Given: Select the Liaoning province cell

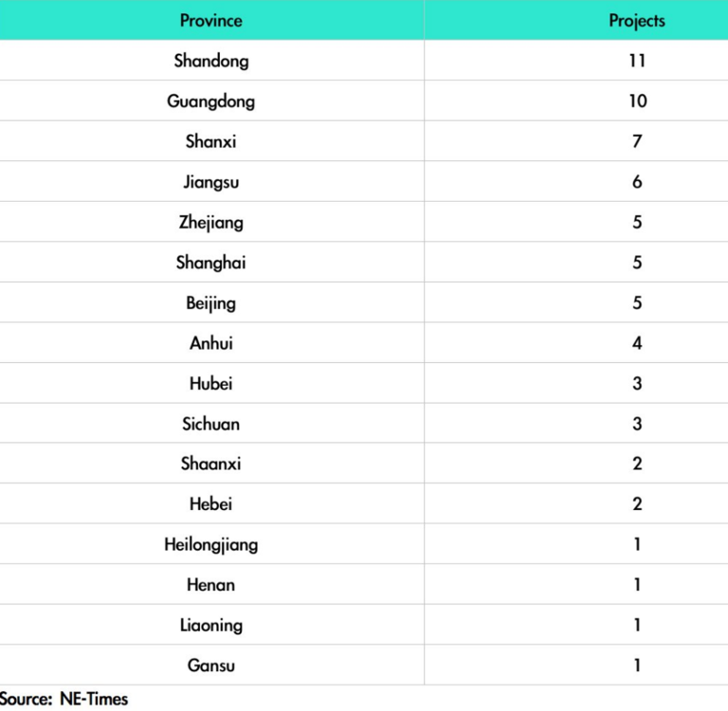Looking at the screenshot, I should (211, 625).
